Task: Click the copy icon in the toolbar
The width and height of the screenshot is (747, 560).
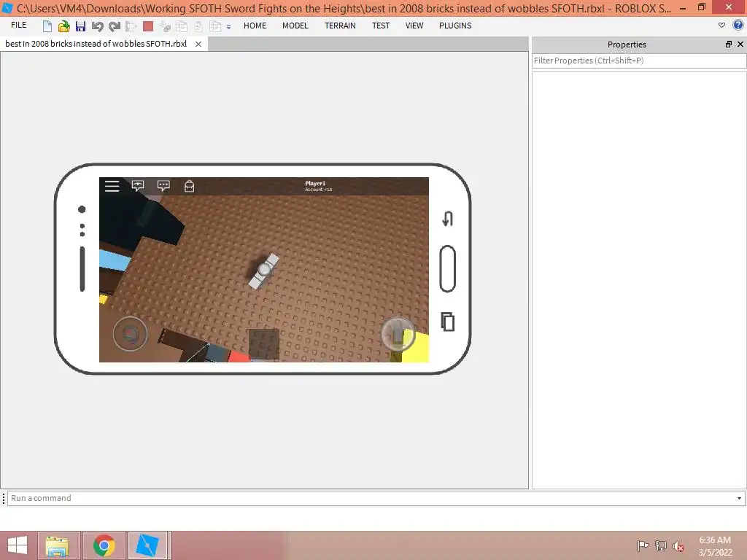Action: point(182,26)
